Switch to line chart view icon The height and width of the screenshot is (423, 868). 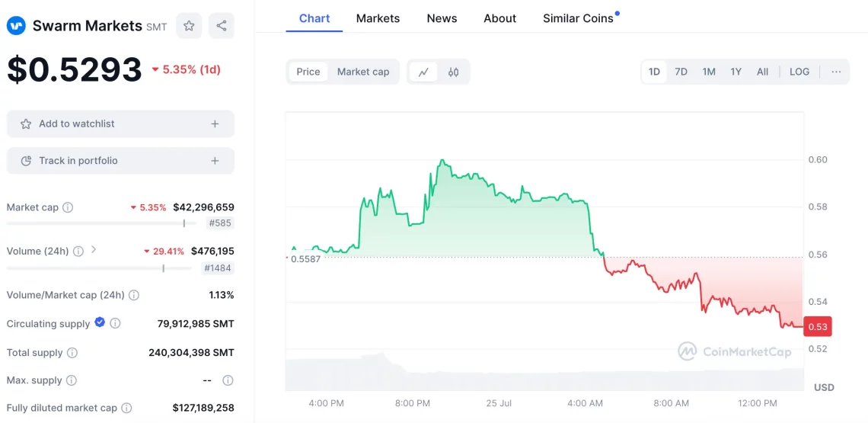[x=423, y=72]
